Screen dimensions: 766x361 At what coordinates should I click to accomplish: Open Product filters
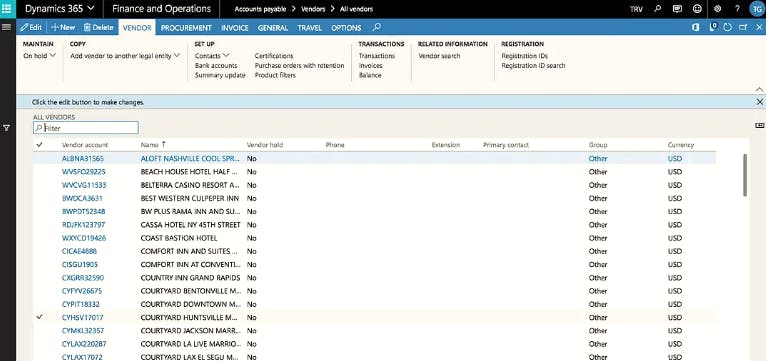click(x=275, y=75)
